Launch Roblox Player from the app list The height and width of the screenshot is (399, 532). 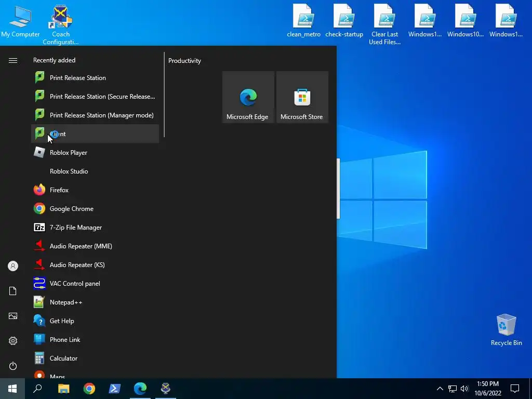(x=95, y=152)
